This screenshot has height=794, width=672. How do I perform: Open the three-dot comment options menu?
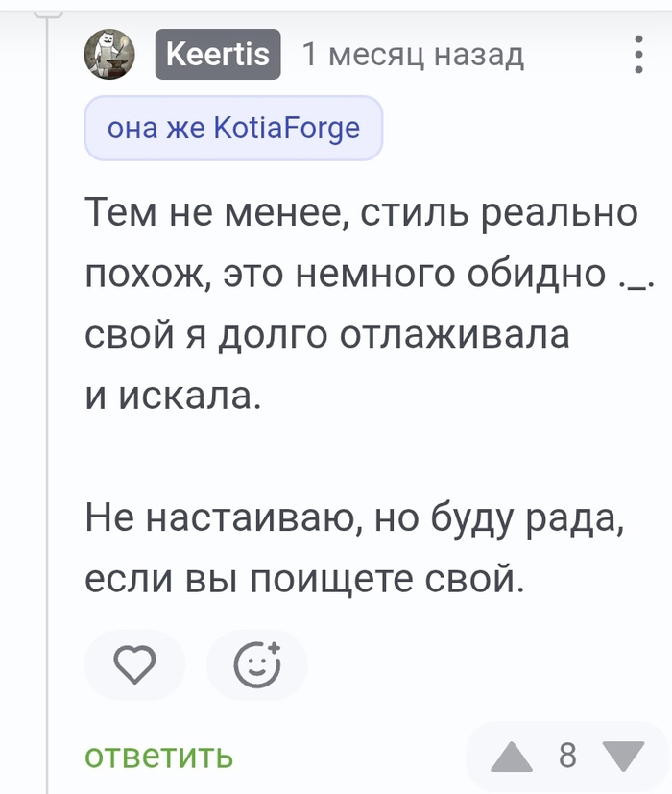pyautogui.click(x=639, y=55)
